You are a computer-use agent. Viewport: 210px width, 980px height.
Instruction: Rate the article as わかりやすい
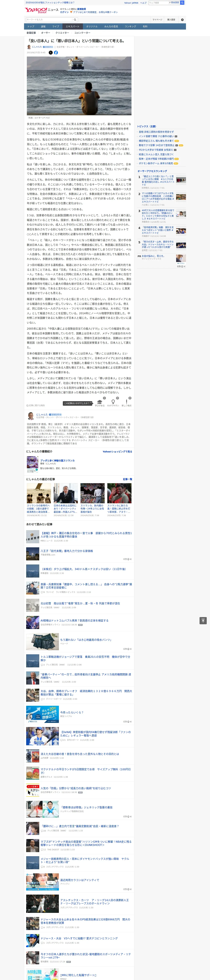pyautogui.click(x=113, y=402)
